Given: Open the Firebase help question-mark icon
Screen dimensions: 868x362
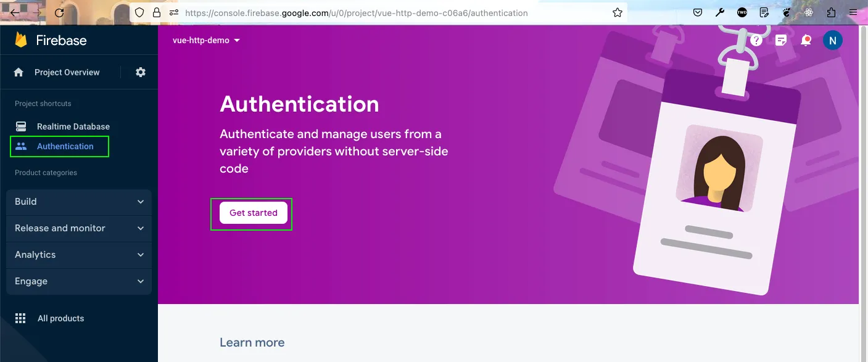Looking at the screenshot, I should 757,41.
